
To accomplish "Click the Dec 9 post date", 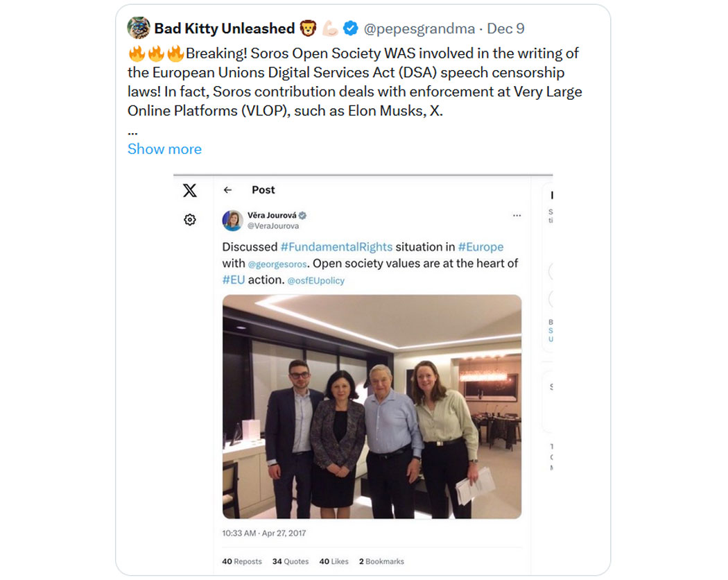I will (x=505, y=28).
